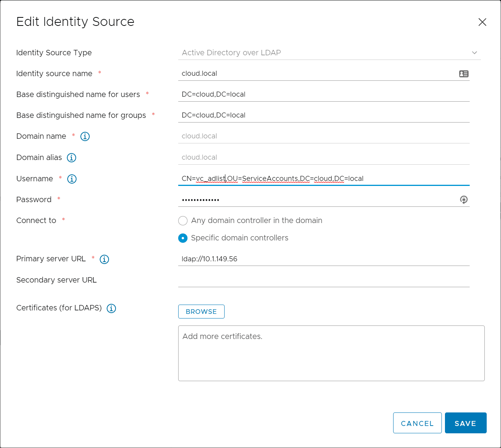Viewport: 501px width, 448px height.
Task: Click the contact card icon in Identity source name
Action: 464,74
